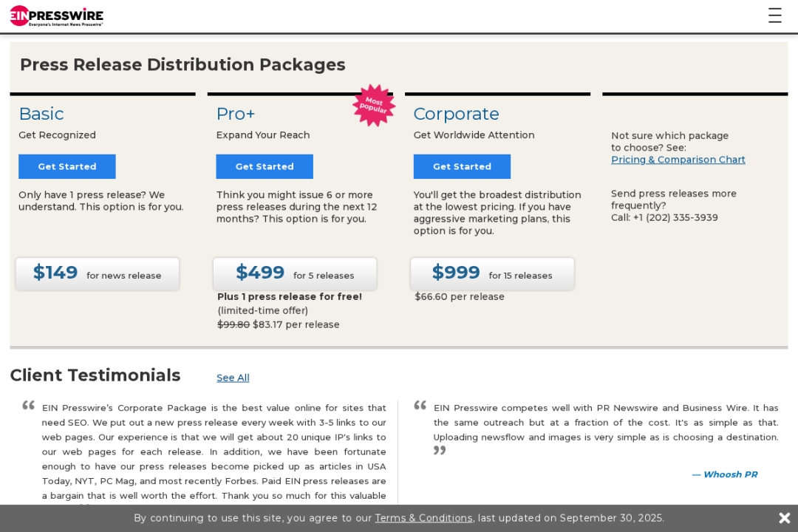Open Terms & Conditions link
This screenshot has height=532, width=798.
pos(423,518)
